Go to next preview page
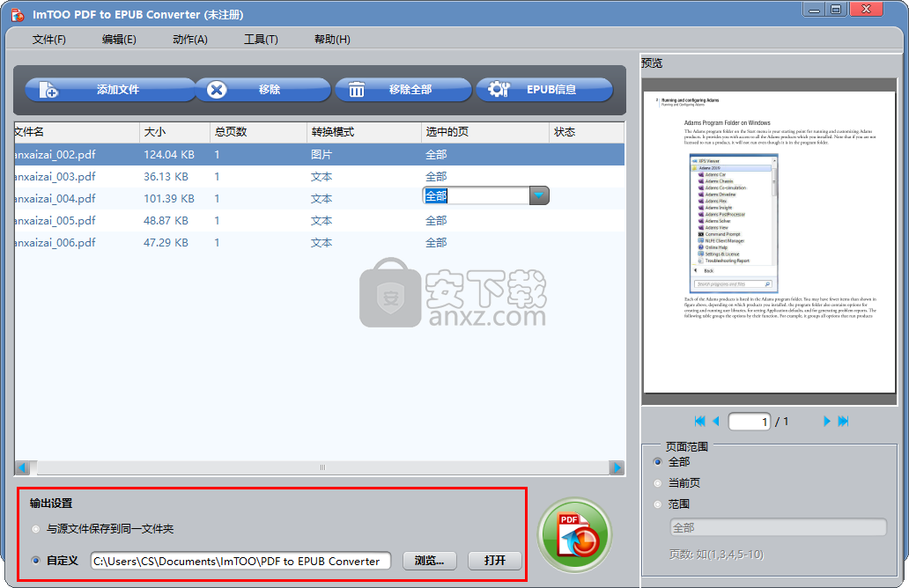 click(x=827, y=421)
